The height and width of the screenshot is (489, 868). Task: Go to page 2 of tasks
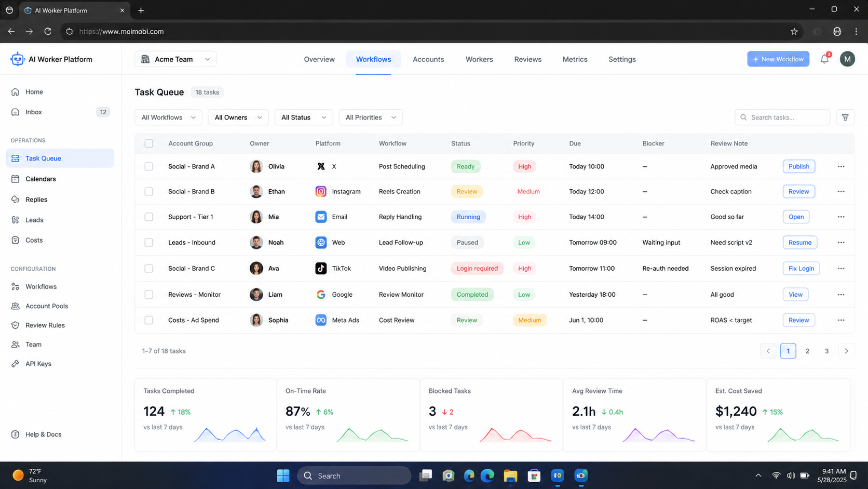(807, 351)
